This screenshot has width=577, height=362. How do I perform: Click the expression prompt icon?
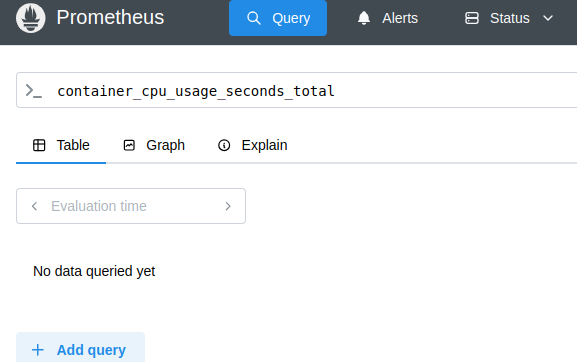tap(33, 91)
